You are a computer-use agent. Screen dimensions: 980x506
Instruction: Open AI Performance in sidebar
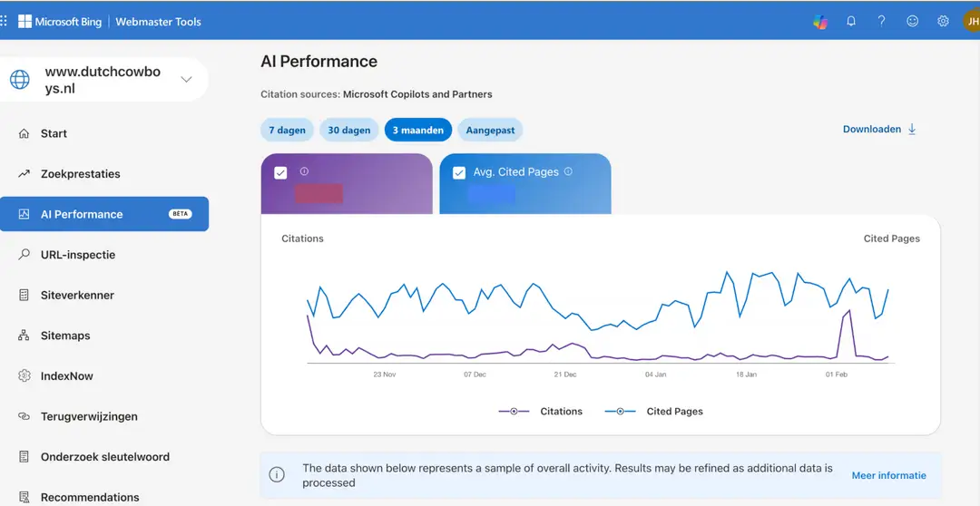104,214
